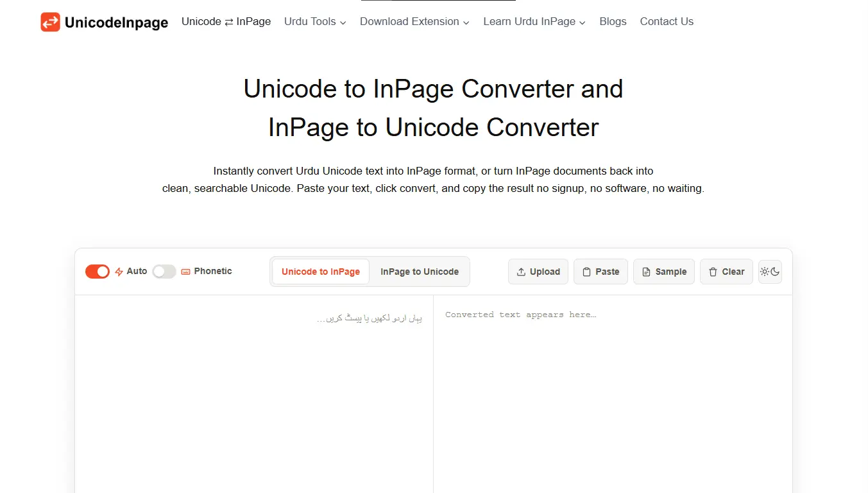Load Sample text button
The image size is (868, 493).
pyautogui.click(x=664, y=272)
